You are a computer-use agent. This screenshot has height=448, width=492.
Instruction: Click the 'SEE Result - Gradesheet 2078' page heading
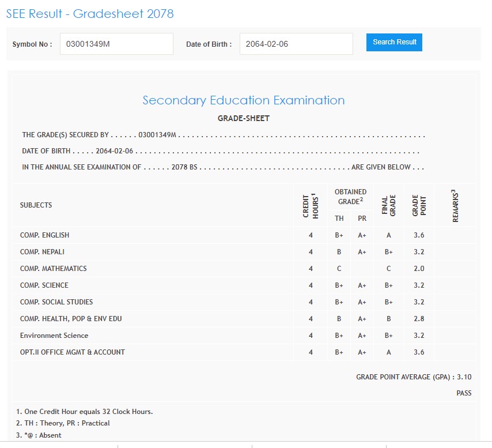[x=90, y=14]
